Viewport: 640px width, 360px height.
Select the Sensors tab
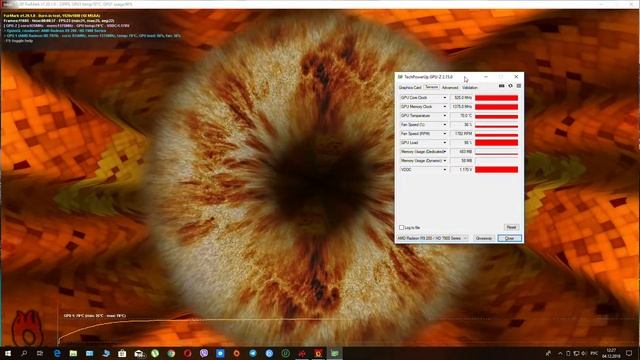click(x=431, y=87)
